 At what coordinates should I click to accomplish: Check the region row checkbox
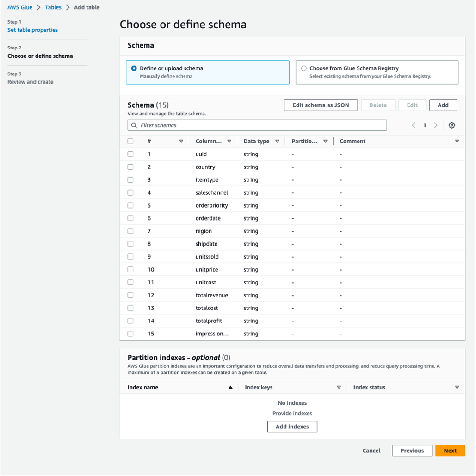click(130, 231)
